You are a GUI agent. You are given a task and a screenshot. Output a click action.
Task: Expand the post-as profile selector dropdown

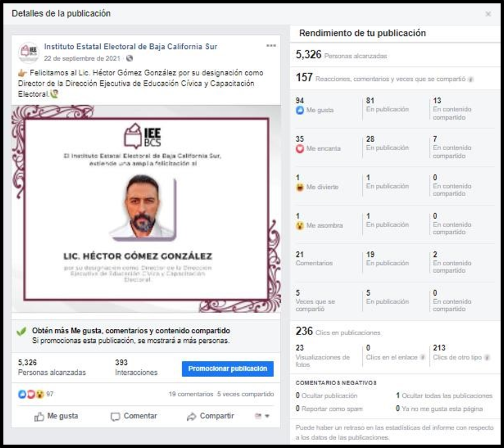point(262,417)
